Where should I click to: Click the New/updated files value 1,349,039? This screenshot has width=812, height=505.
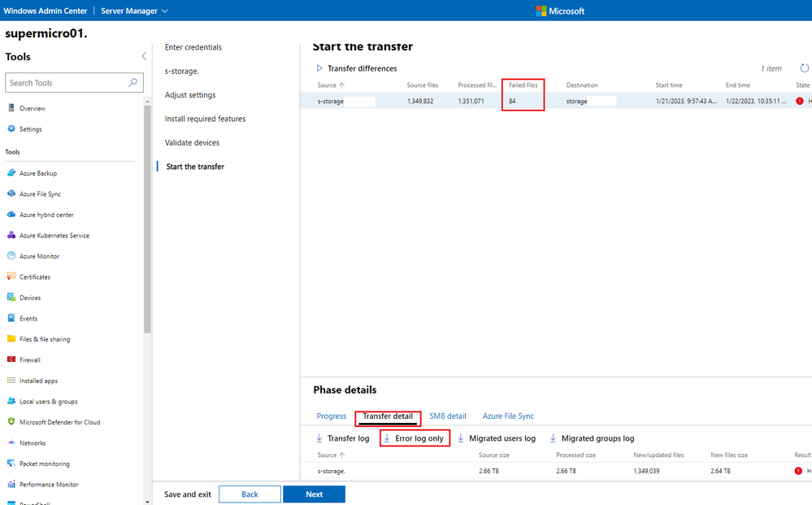click(646, 471)
